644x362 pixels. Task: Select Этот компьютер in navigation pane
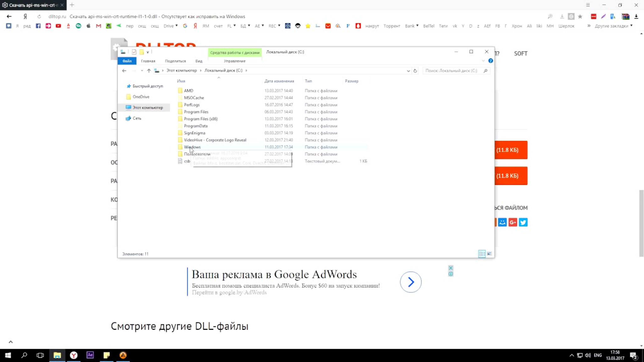pyautogui.click(x=148, y=107)
